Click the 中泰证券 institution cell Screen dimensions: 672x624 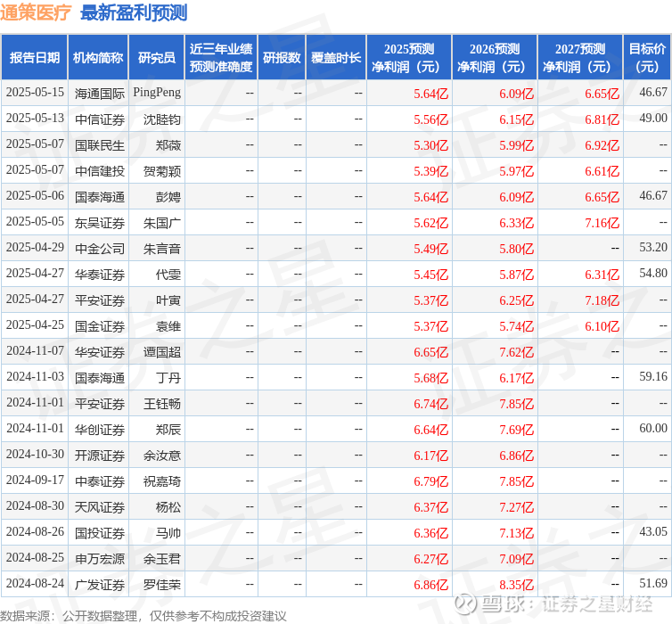(x=100, y=481)
